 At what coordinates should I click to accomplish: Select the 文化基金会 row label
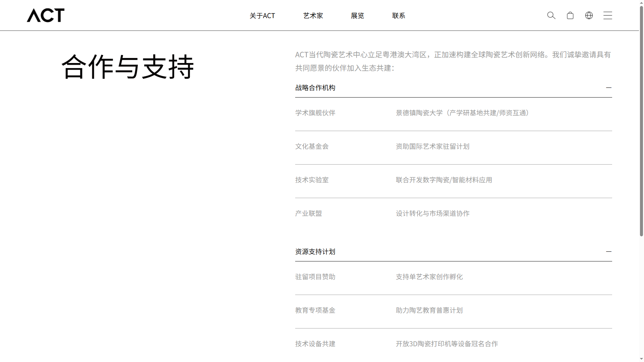[x=312, y=146]
